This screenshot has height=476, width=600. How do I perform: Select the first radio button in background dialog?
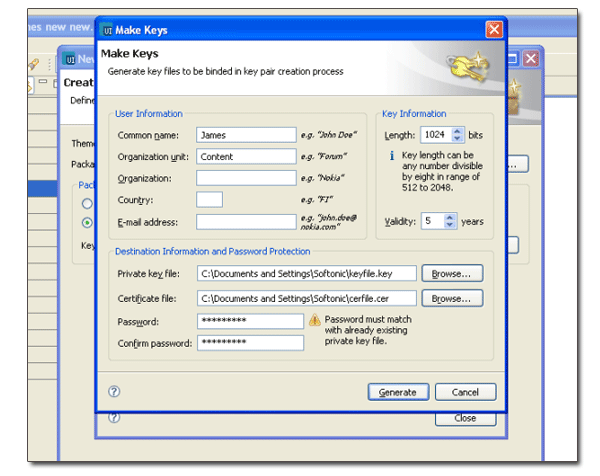tap(87, 203)
